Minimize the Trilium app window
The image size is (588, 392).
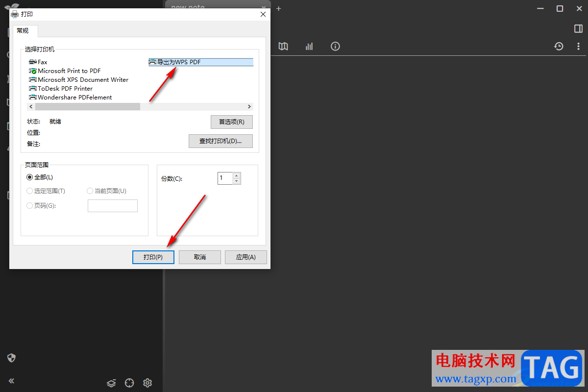click(x=540, y=8)
